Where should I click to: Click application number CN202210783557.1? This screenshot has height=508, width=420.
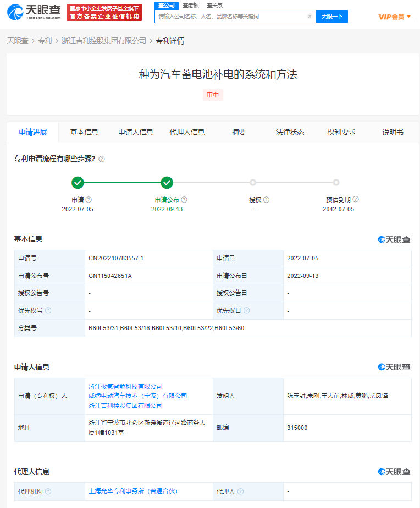point(116,258)
